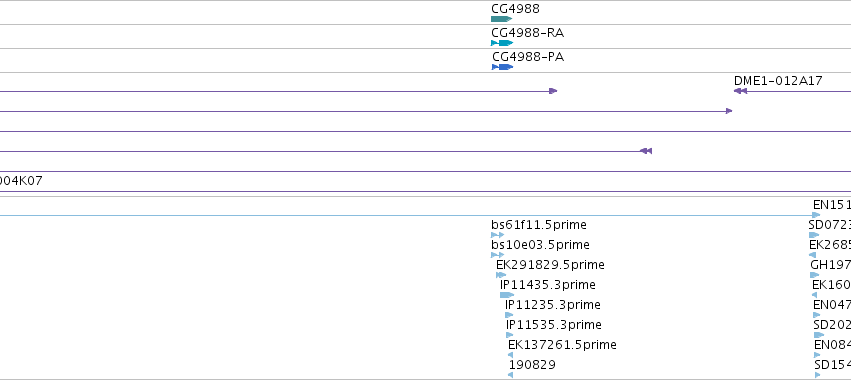Click the purple double arrowhead below DME1-012A17

click(x=646, y=151)
